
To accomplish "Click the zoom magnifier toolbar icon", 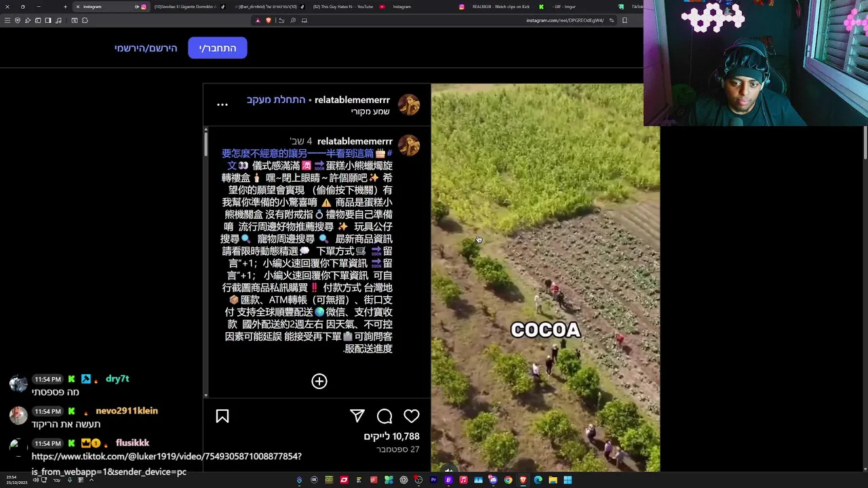I will pyautogui.click(x=293, y=20).
